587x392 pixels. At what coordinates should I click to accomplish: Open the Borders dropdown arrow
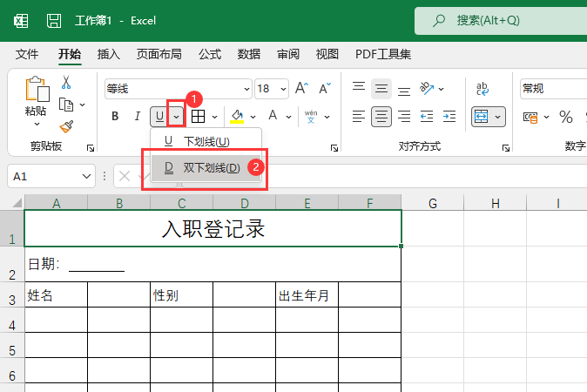pyautogui.click(x=214, y=117)
